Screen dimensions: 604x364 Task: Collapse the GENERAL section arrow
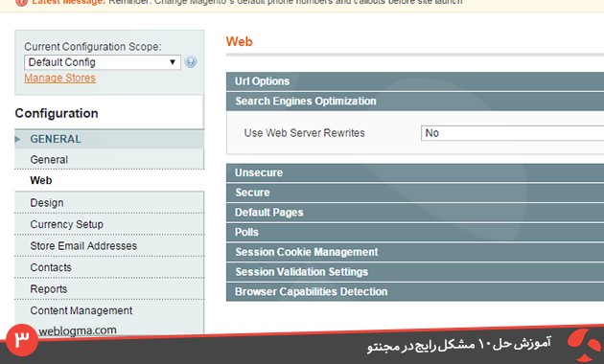pyautogui.click(x=17, y=139)
